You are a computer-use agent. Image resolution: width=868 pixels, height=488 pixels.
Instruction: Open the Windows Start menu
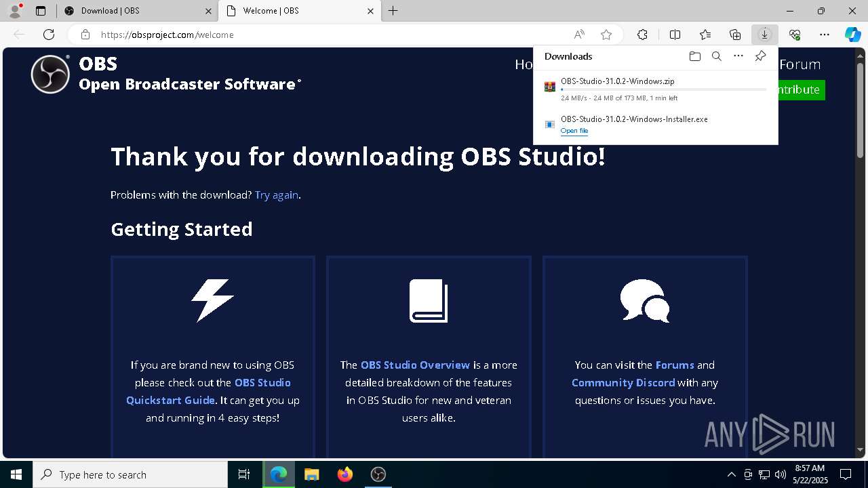point(16,474)
